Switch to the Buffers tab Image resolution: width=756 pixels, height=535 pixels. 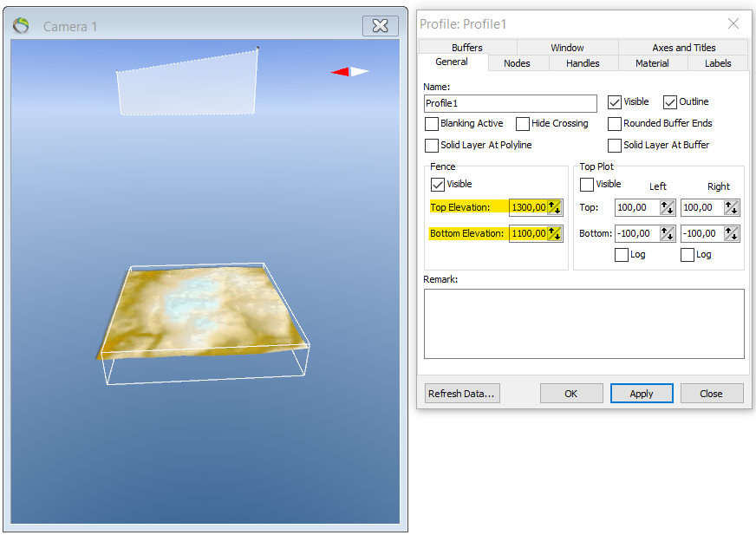pos(467,48)
